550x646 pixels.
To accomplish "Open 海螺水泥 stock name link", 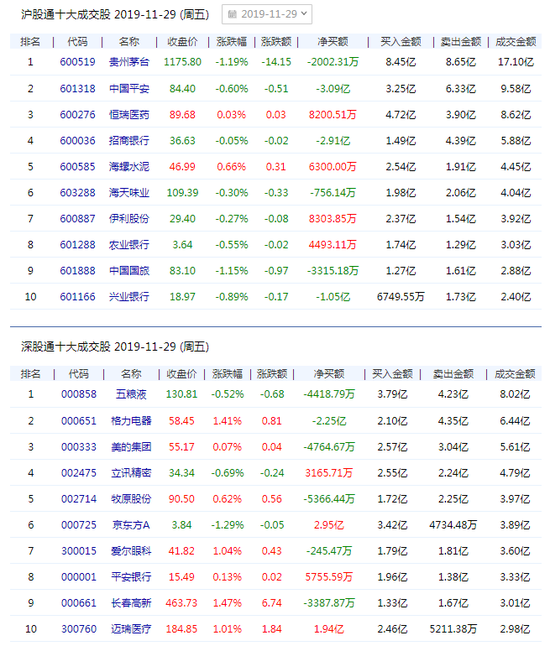I will [x=129, y=166].
